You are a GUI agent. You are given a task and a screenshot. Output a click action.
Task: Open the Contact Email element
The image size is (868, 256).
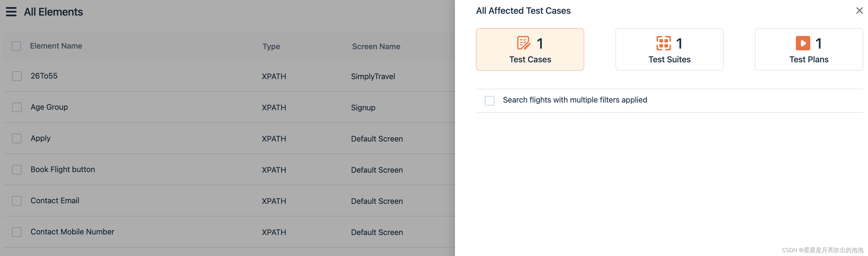(x=55, y=200)
